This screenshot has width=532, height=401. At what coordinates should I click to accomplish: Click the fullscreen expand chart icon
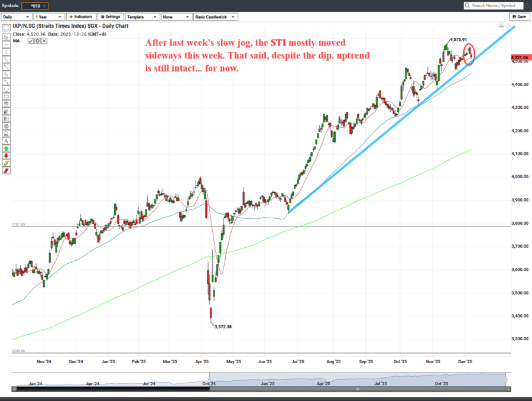coord(6,28)
